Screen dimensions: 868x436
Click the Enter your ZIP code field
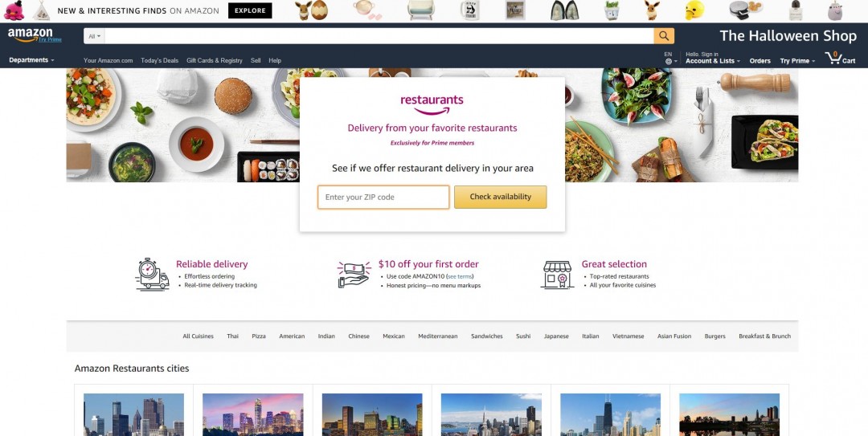click(383, 197)
